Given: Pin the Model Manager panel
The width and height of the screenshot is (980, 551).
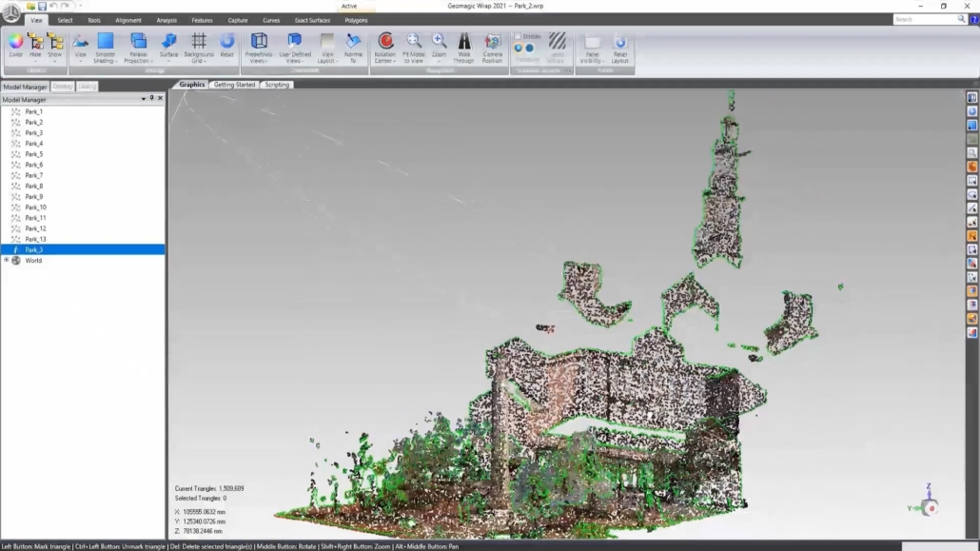Looking at the screenshot, I should tap(151, 99).
